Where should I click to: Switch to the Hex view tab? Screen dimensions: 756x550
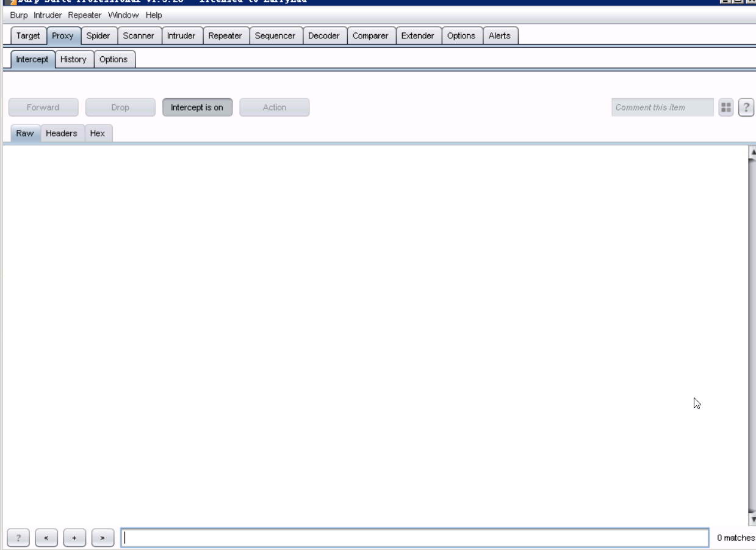[98, 133]
